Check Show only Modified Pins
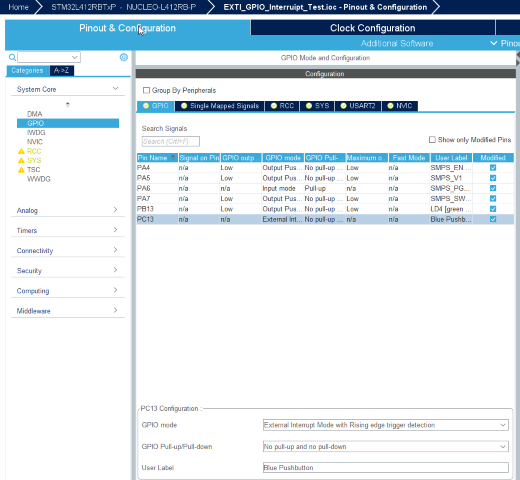 (x=432, y=140)
